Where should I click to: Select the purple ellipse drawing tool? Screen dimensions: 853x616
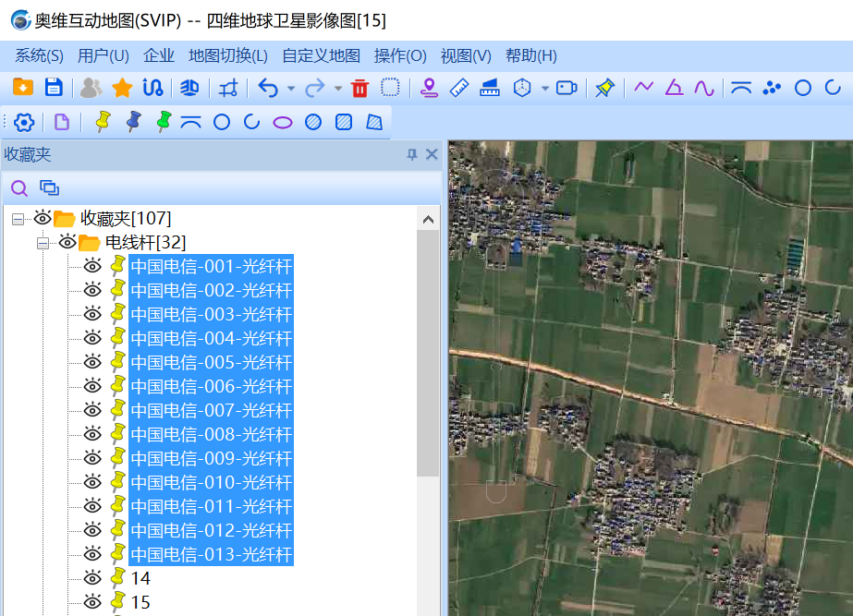(x=283, y=122)
